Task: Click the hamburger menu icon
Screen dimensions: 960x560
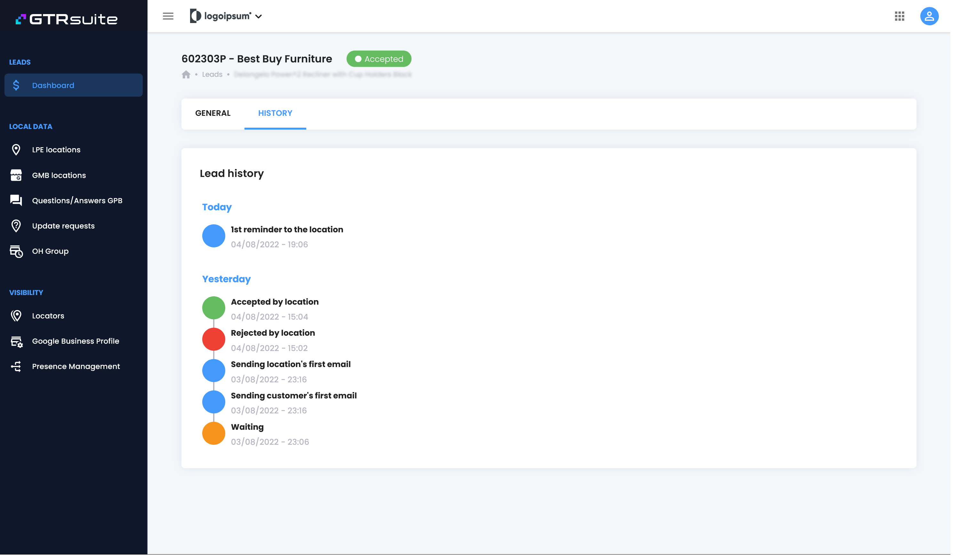Action: click(168, 16)
